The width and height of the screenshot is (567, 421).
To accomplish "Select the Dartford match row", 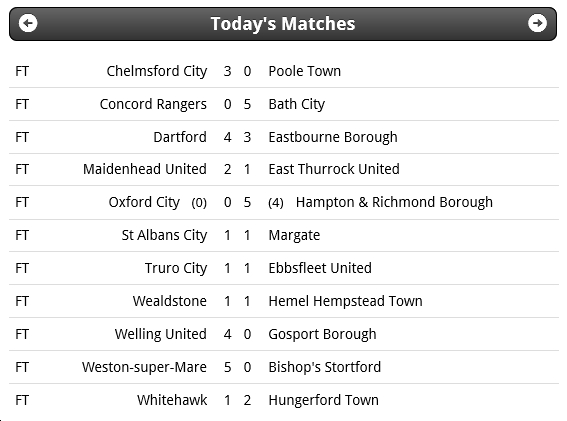I will 284,137.
